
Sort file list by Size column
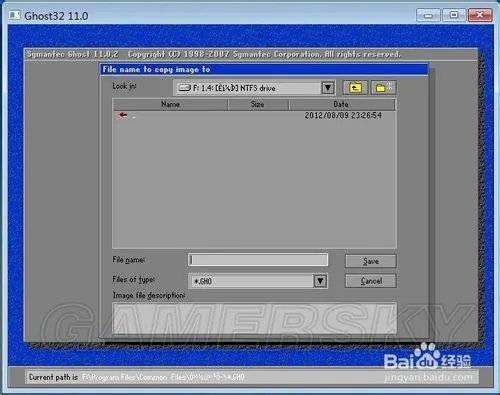click(x=258, y=104)
